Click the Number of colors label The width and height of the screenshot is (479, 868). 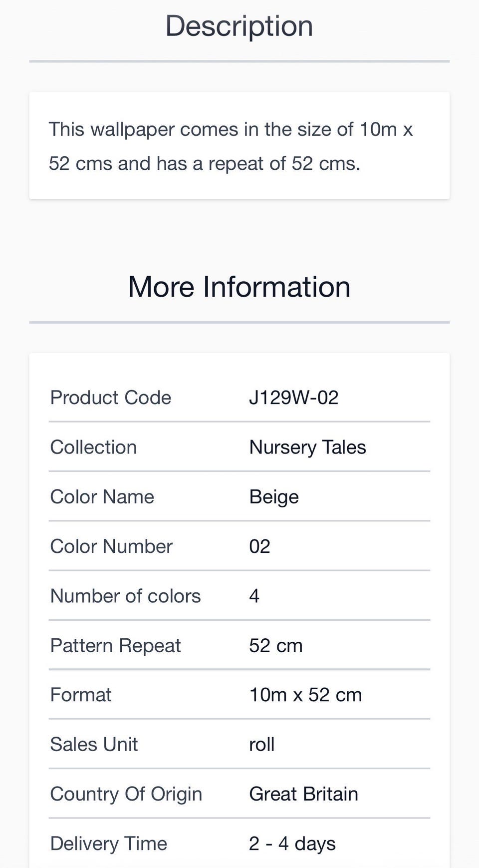[125, 596]
